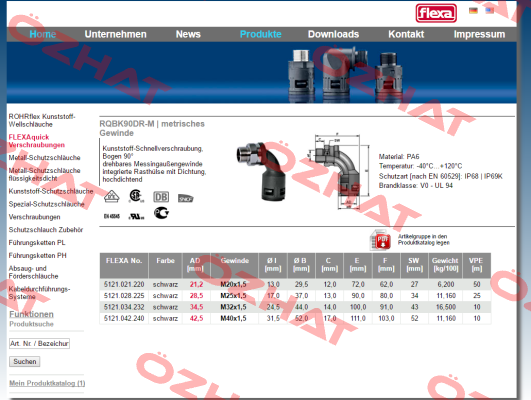
Task: Select FLEXAquick Verschraubungen sidebar category
Action: tap(37, 141)
